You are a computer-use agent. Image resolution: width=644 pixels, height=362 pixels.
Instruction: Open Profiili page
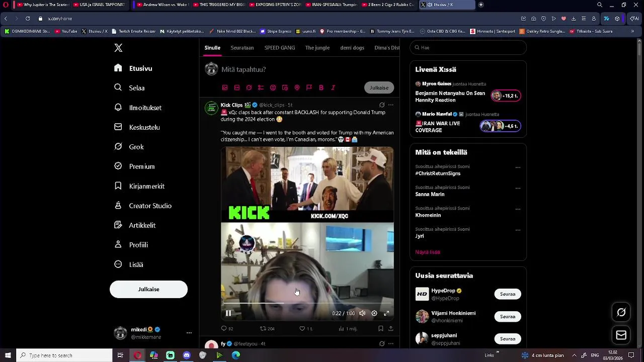(x=131, y=245)
